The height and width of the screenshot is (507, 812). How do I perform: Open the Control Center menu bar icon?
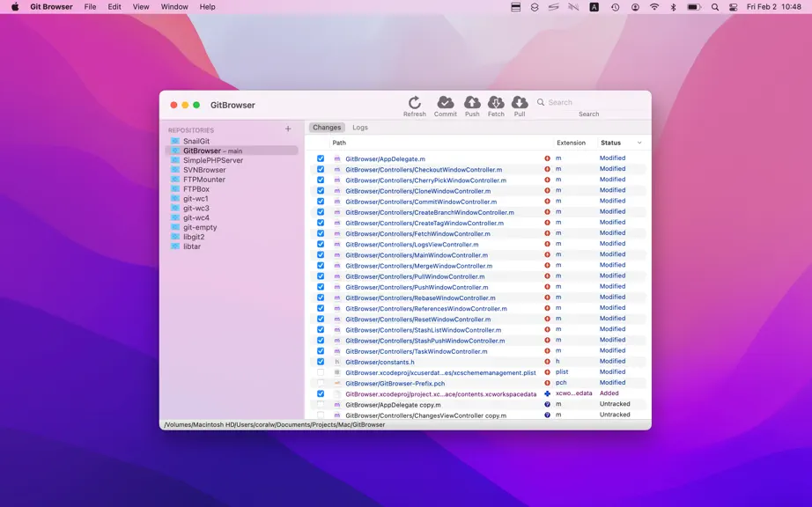733,7
